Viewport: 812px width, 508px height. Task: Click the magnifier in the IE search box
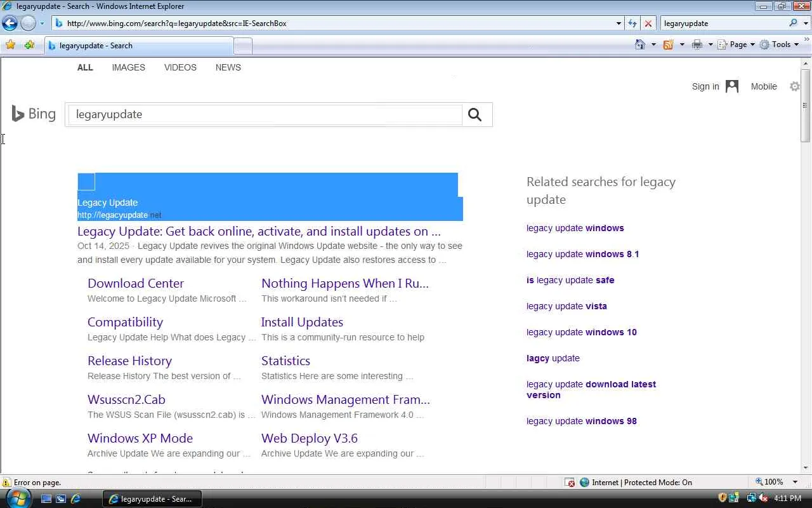pyautogui.click(x=793, y=23)
